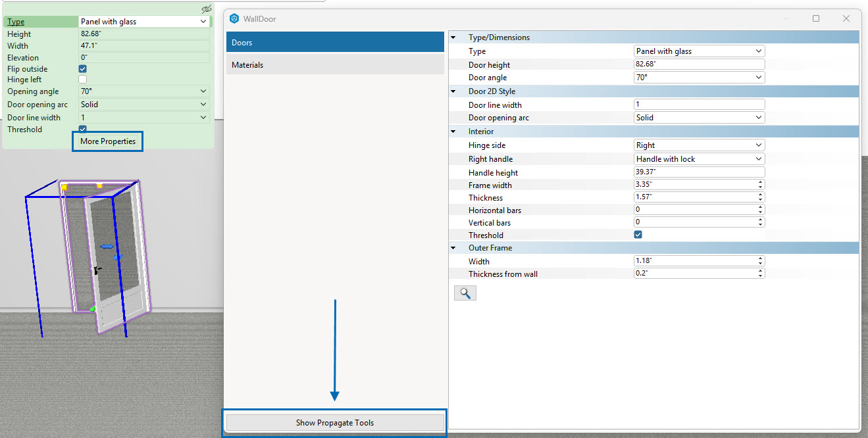This screenshot has height=438, width=868.
Task: Collapse the Door 2D Style section
Action: (453, 91)
